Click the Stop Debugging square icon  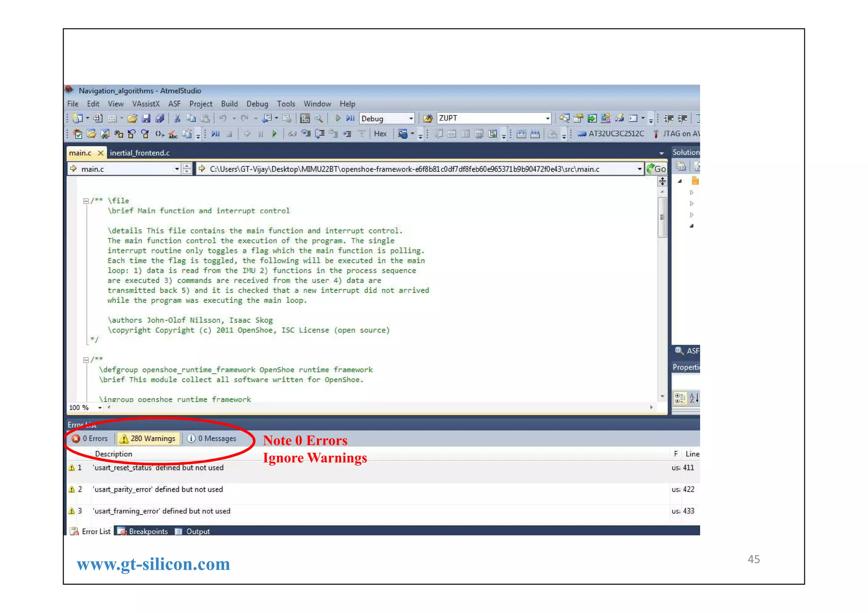point(229,134)
